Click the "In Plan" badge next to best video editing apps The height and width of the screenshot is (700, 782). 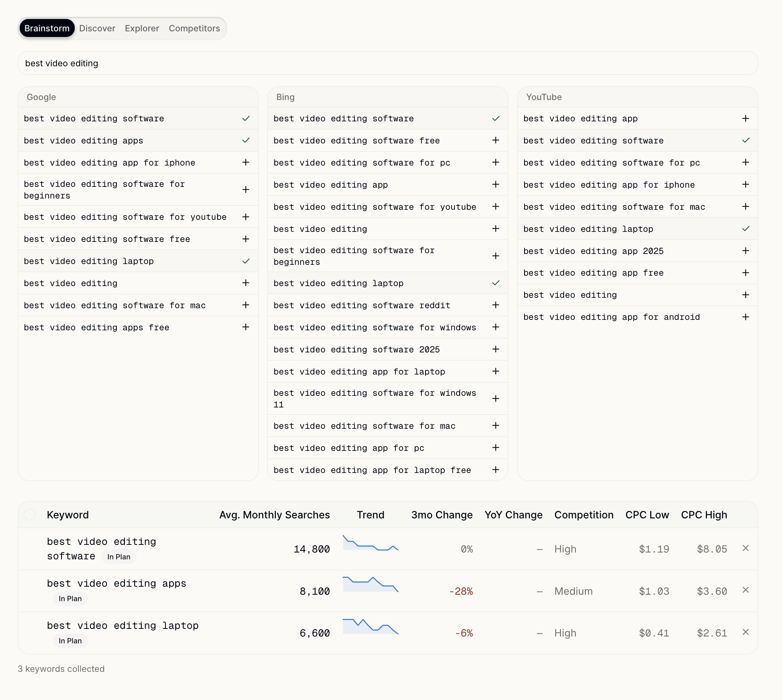(x=70, y=599)
